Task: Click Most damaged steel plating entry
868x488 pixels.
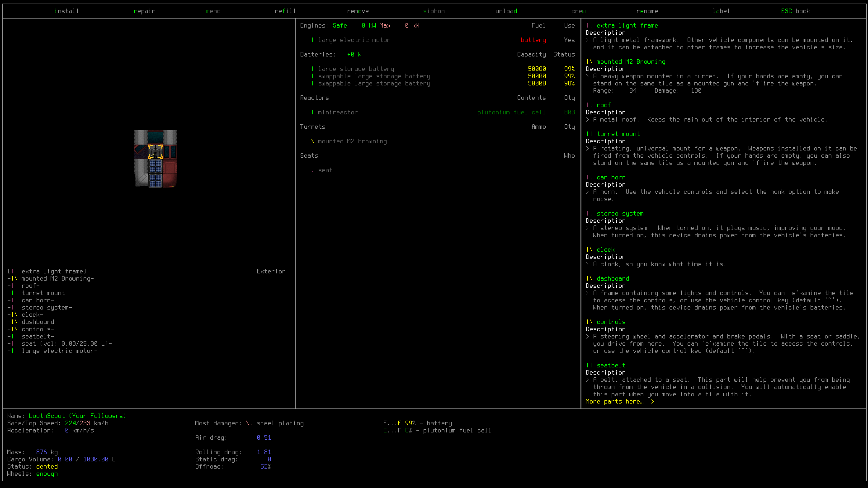Action: click(275, 423)
